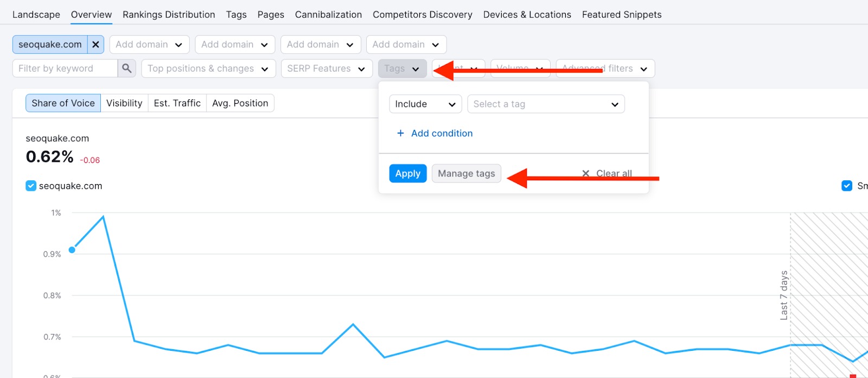Screen dimensions: 868x378
Task: Click the 0.62% share of voice value
Action: [50, 157]
